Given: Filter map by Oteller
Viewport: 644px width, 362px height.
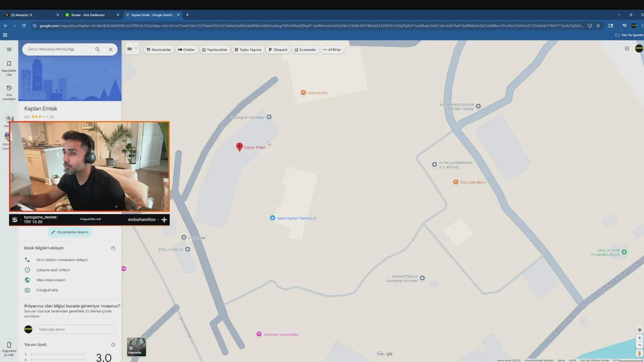Looking at the screenshot, I should pos(186,50).
